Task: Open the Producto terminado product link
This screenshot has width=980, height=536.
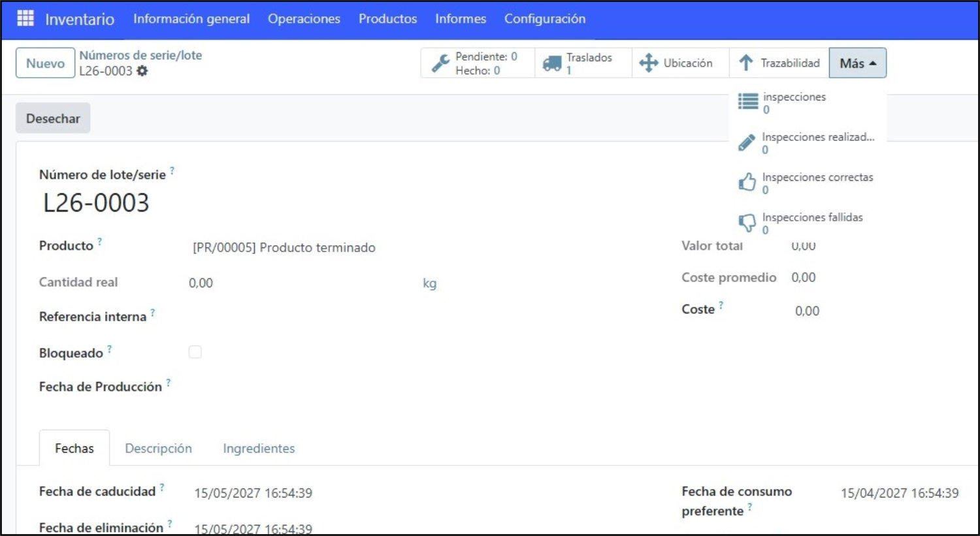Action: pos(284,247)
